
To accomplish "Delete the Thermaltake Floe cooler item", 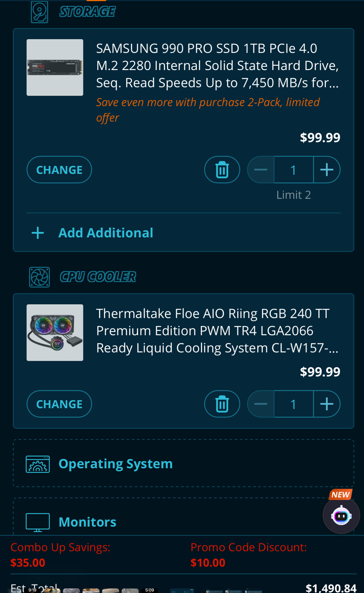I will click(222, 404).
